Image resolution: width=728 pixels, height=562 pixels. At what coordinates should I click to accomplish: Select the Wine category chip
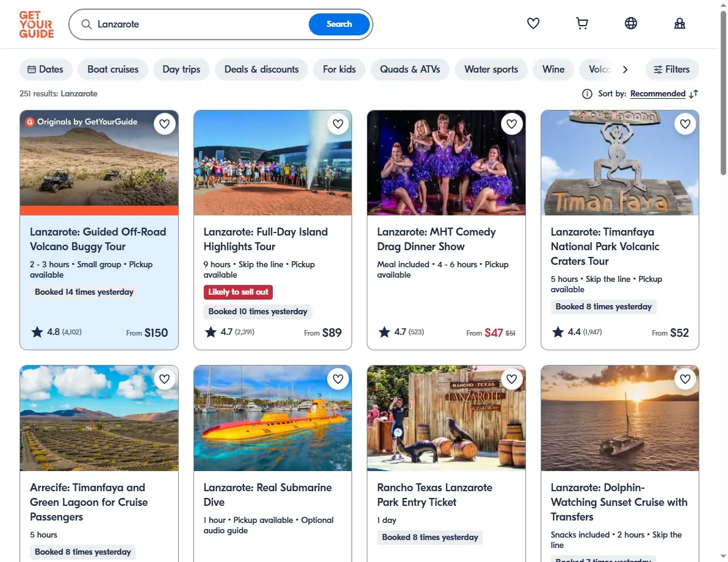553,69
